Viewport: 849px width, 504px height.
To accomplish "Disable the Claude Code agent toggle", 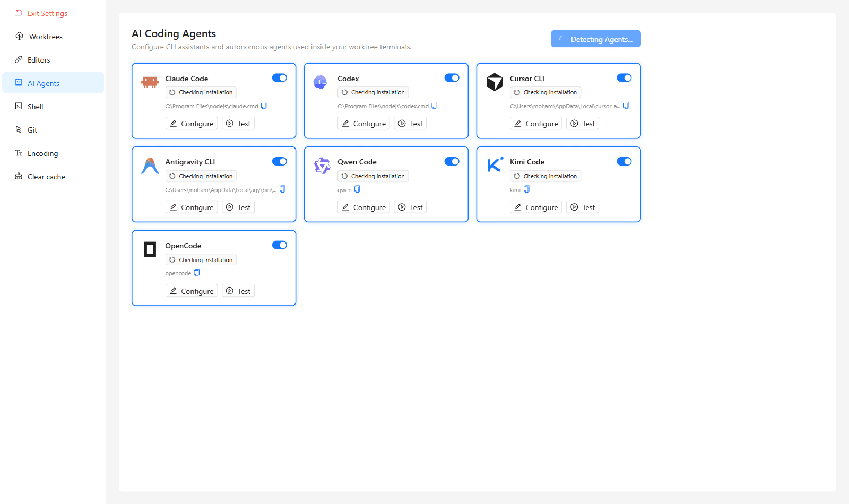I will [x=280, y=78].
